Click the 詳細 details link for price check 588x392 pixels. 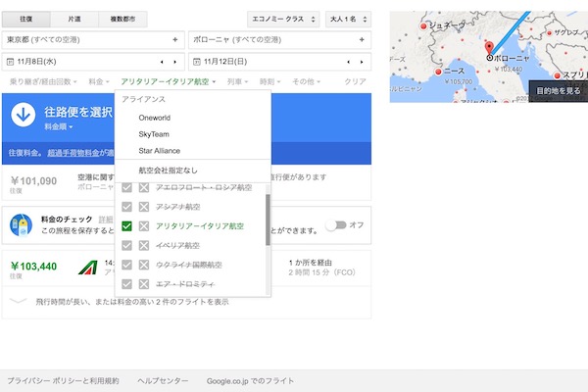point(106,220)
